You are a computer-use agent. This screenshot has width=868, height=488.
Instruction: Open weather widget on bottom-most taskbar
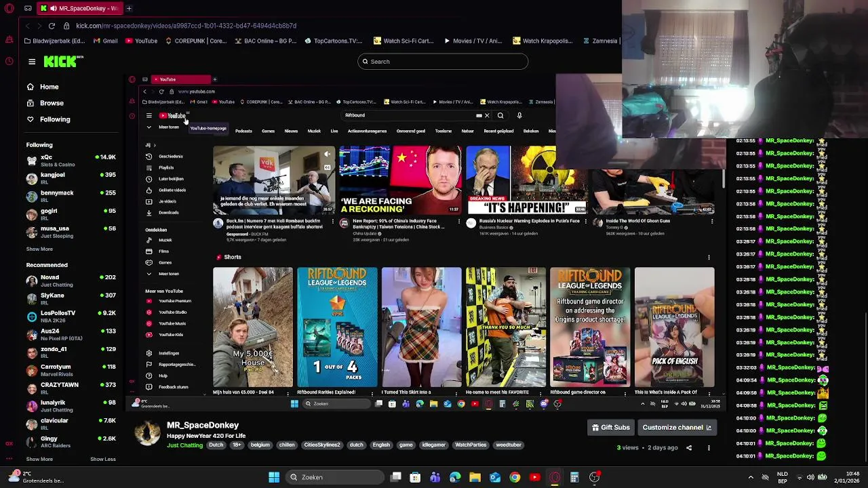(35, 477)
